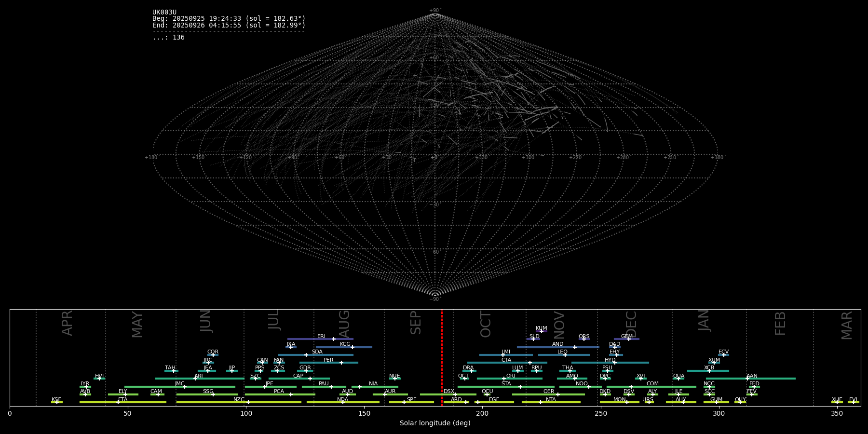
Task: Click the NDA shower label
Action: 343,400
